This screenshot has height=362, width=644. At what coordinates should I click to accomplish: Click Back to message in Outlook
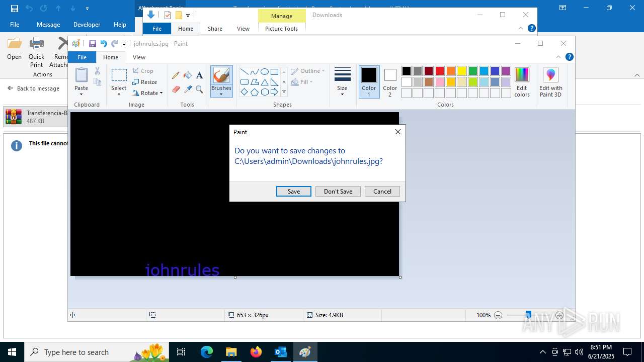(x=33, y=88)
